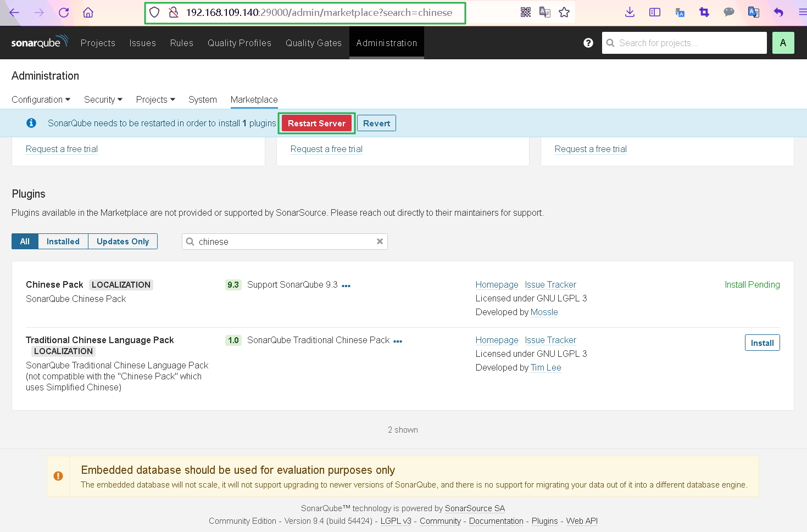Open the Web API footer link

pyautogui.click(x=582, y=521)
